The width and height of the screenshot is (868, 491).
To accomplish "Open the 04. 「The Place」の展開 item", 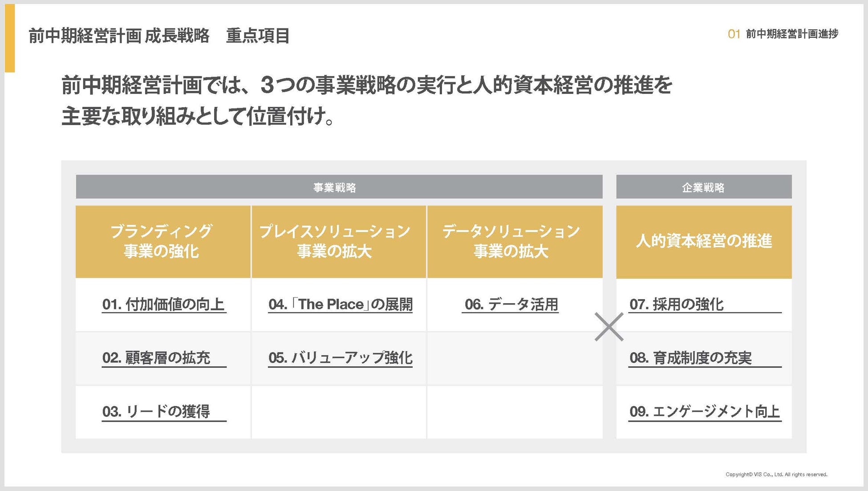I will [x=341, y=304].
